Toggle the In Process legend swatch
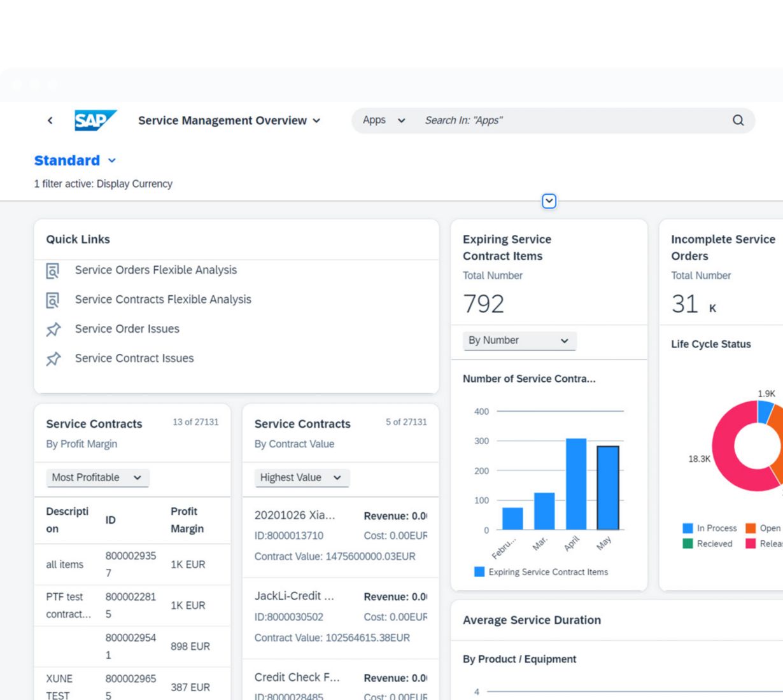The height and width of the screenshot is (700, 783). pos(688,528)
